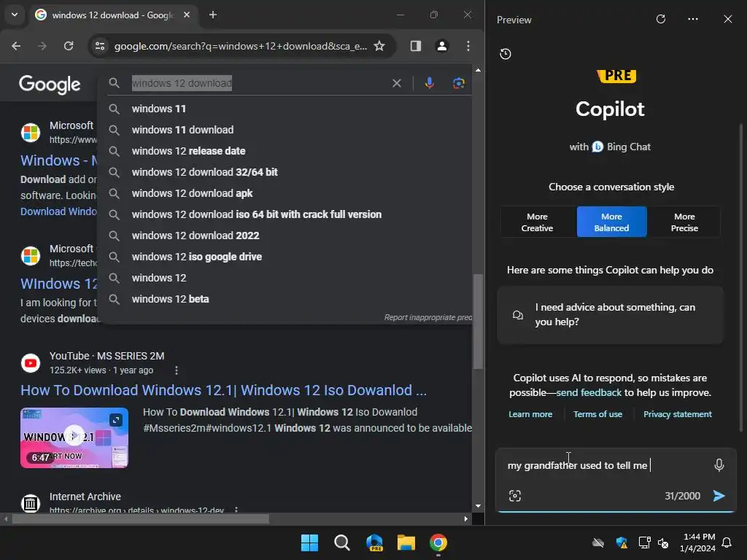
Task: Refresh the Copilot panel
Action: tap(661, 19)
